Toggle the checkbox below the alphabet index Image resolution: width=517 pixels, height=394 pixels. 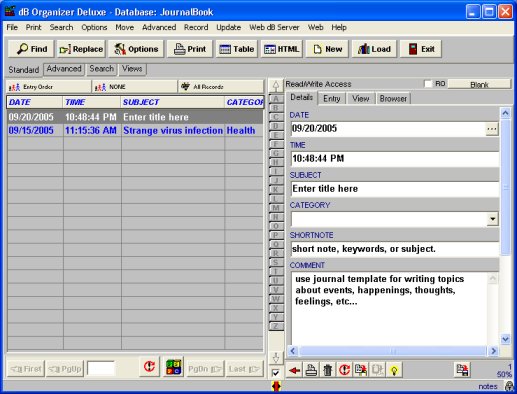pos(275,373)
